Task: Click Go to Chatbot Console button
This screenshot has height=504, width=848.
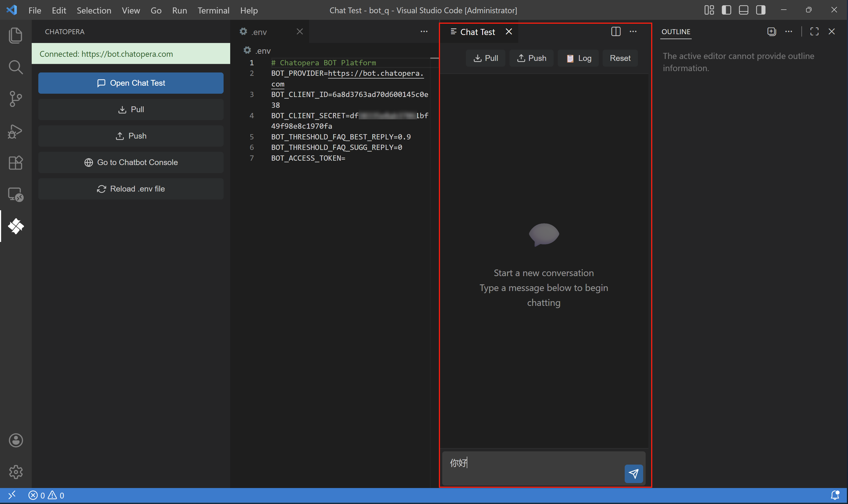Action: click(131, 162)
